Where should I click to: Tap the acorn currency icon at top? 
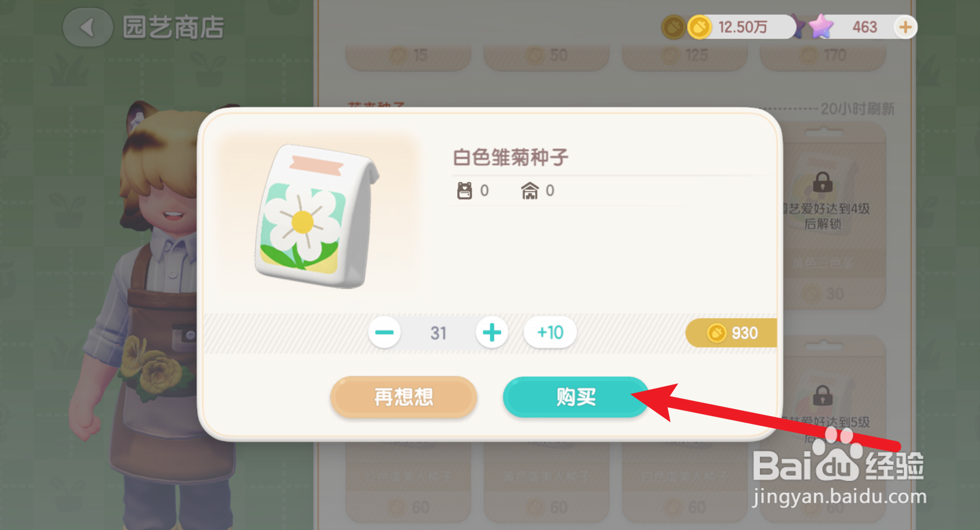tap(673, 27)
